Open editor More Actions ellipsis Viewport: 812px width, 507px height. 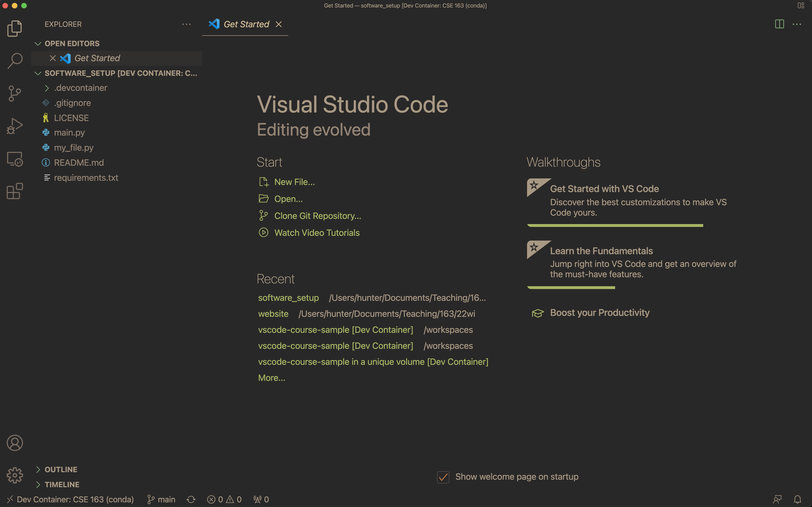click(x=797, y=24)
